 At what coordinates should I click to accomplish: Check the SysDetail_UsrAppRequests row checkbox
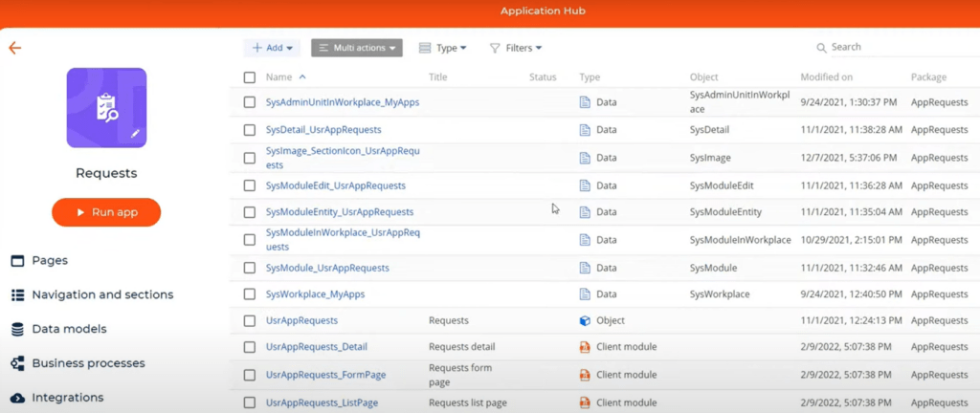250,130
